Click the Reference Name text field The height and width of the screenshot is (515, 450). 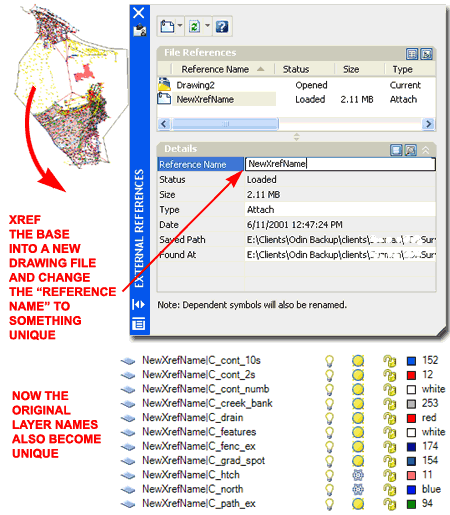pyautogui.click(x=340, y=164)
